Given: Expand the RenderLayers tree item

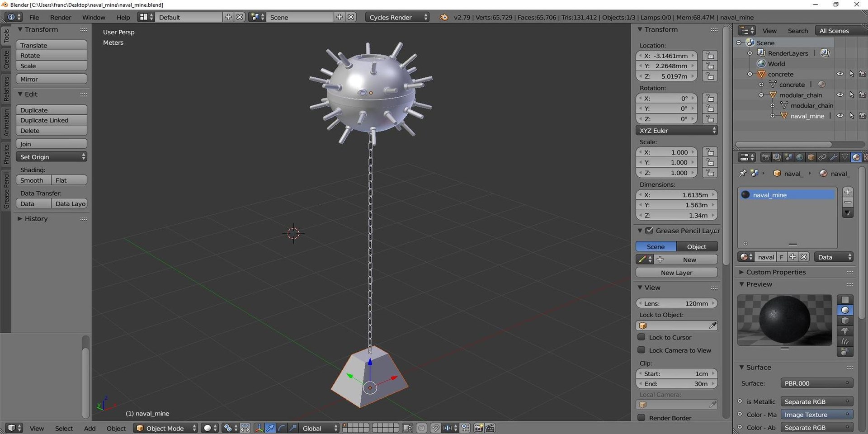Looking at the screenshot, I should [750, 53].
